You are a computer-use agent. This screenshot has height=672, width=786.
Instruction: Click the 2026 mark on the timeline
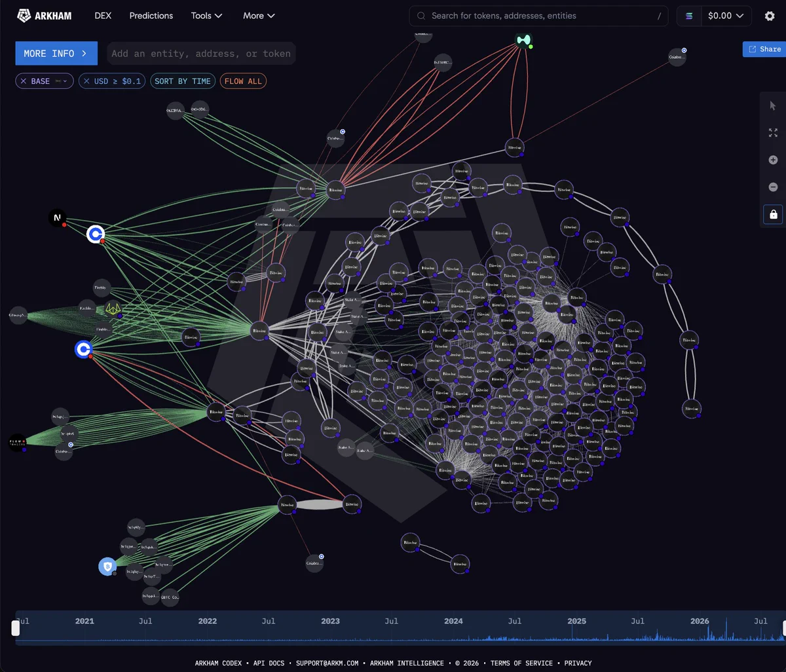pyautogui.click(x=700, y=621)
